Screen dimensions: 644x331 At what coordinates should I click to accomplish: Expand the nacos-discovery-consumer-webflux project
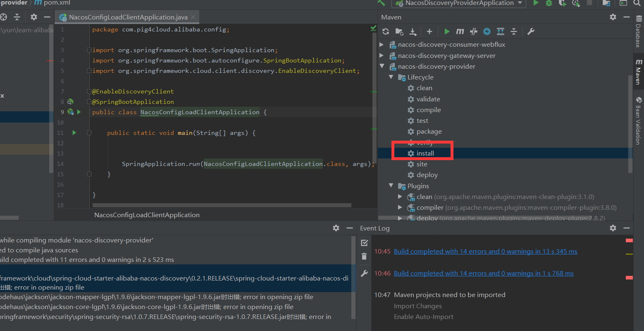click(x=381, y=44)
